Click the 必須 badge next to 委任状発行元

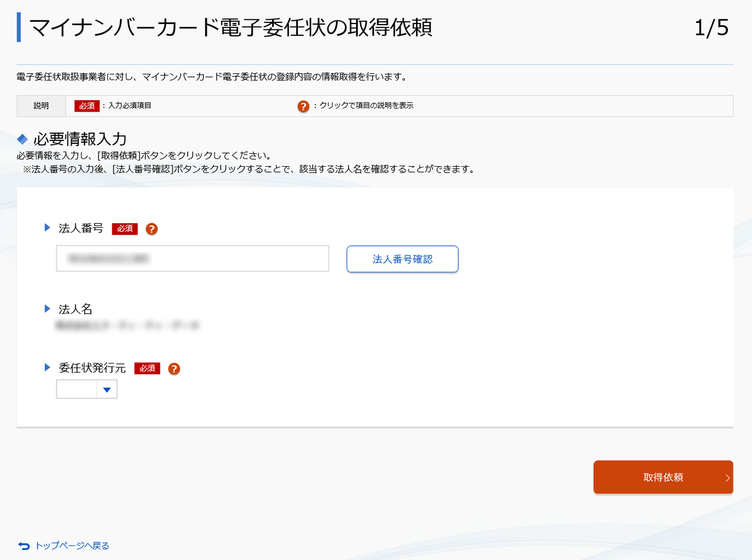point(147,369)
